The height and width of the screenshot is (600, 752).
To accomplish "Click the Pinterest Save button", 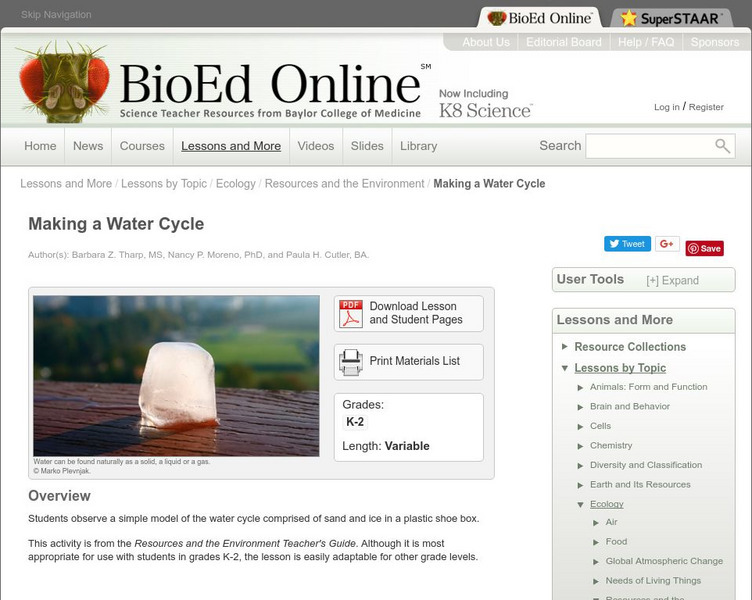I will (x=705, y=248).
